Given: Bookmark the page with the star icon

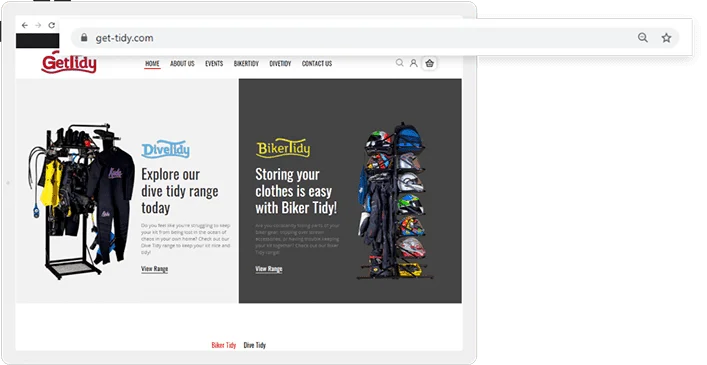Looking at the screenshot, I should (666, 38).
